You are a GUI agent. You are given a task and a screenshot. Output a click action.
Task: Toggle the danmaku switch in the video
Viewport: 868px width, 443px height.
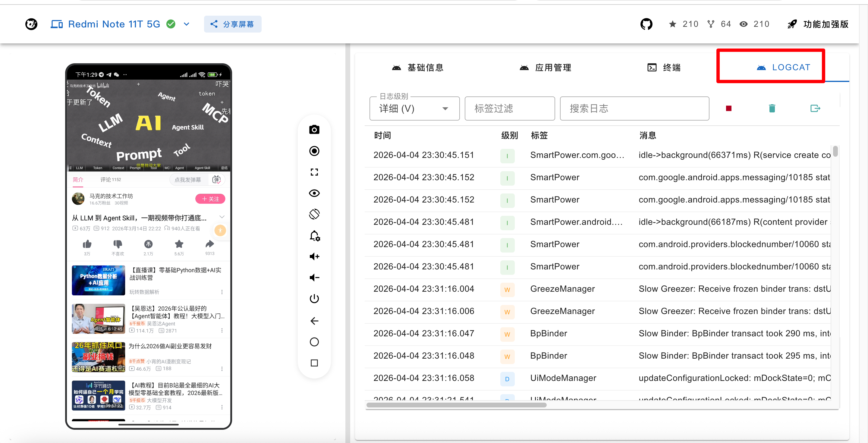[x=216, y=180]
